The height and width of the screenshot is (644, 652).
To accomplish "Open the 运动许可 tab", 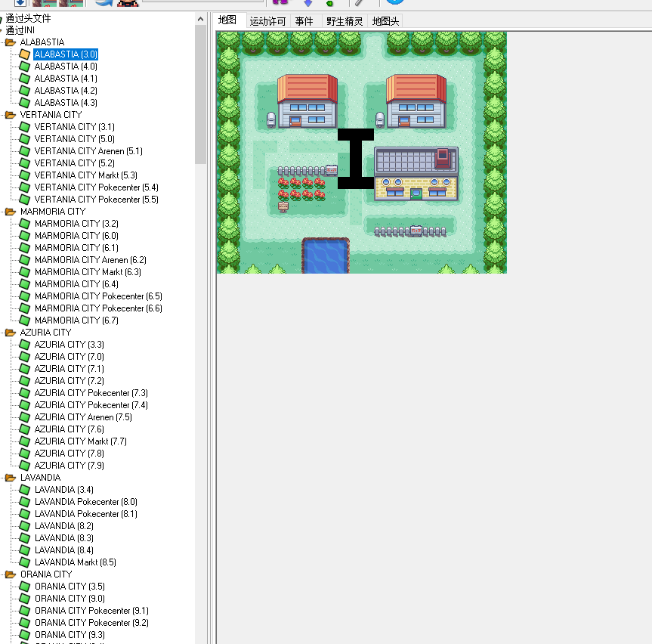I will coord(267,21).
